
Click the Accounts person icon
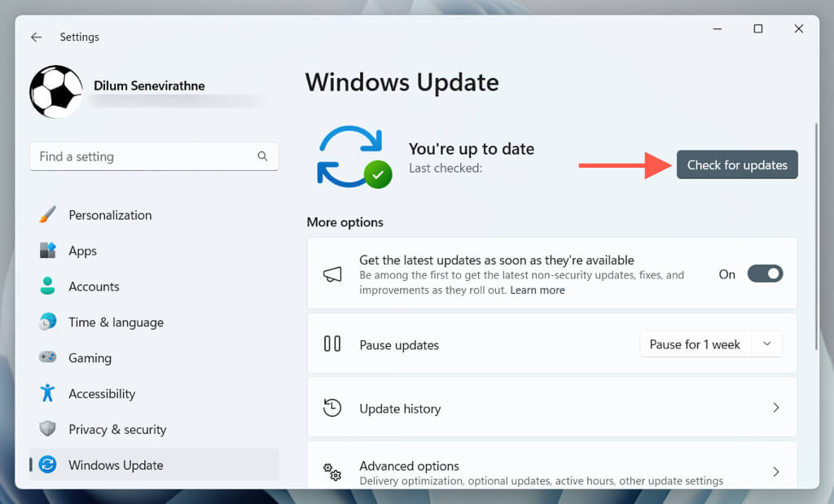[x=48, y=286]
